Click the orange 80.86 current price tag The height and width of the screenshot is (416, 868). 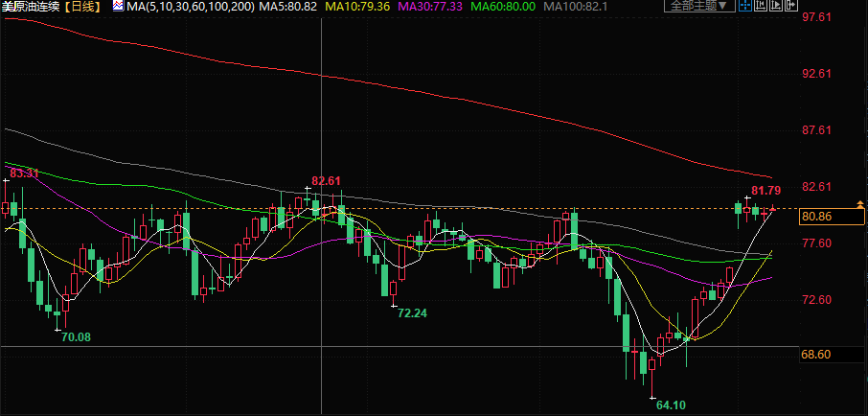(x=832, y=217)
